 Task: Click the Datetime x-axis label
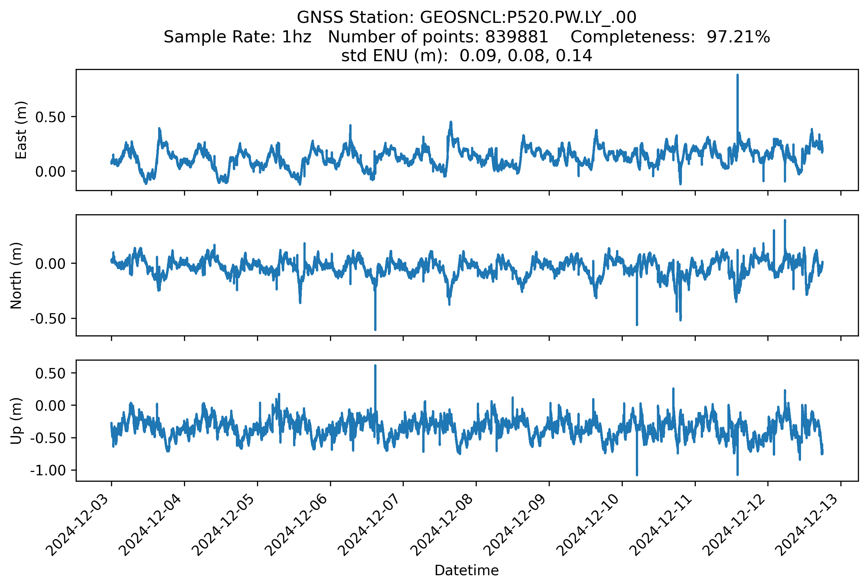[x=467, y=570]
